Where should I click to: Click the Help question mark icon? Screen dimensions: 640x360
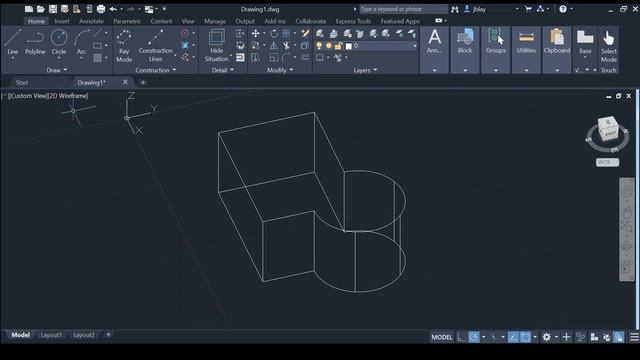pyautogui.click(x=563, y=9)
